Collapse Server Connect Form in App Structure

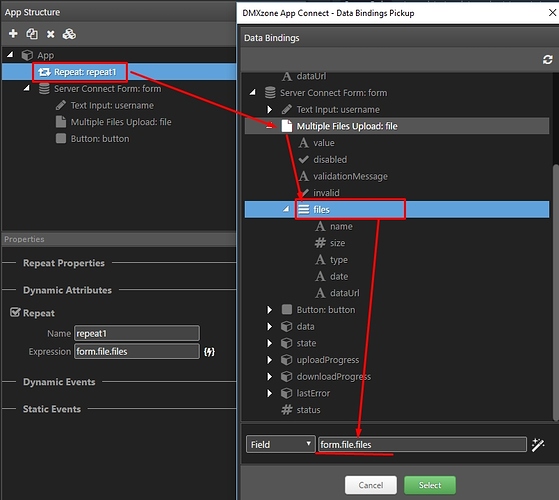(27, 88)
